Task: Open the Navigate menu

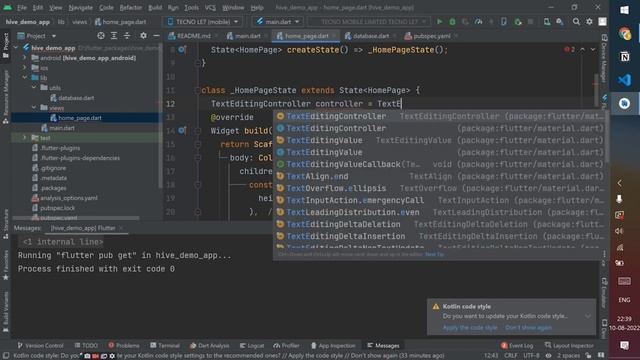Action: (x=80, y=7)
